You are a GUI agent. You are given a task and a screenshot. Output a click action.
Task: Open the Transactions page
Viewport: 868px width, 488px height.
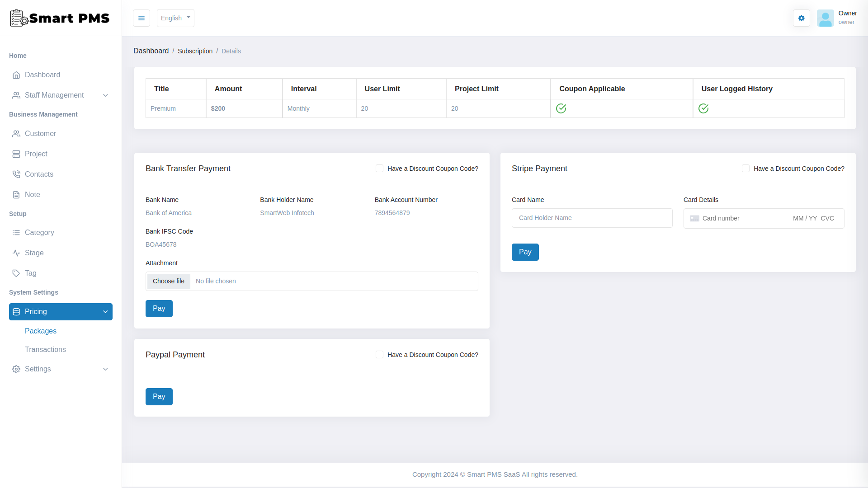[x=45, y=349]
